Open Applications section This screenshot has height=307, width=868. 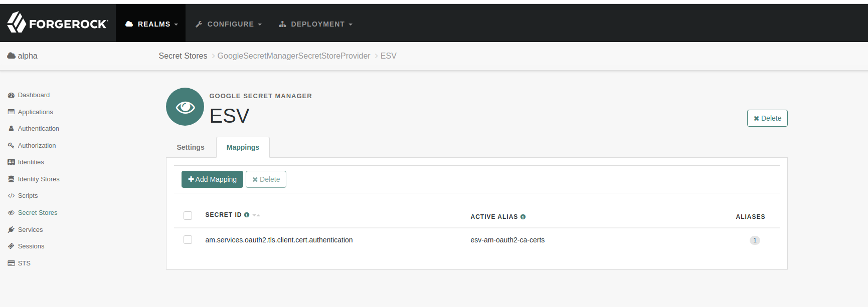[x=35, y=112]
